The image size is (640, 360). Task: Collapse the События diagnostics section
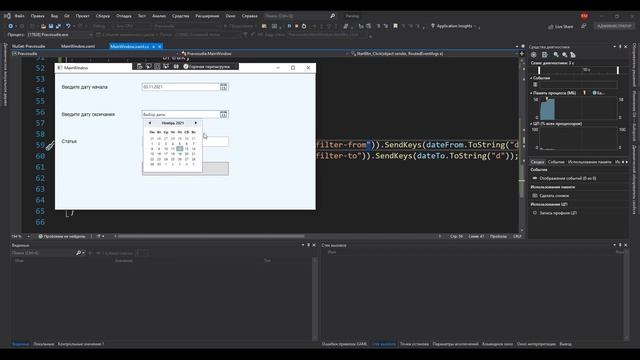point(531,78)
